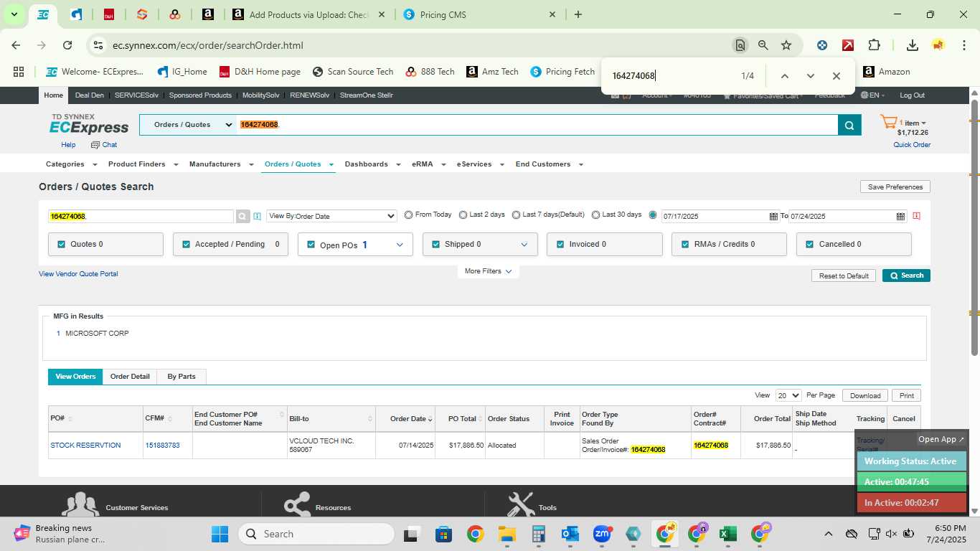Open Outlook from the taskbar
980x551 pixels.
[x=570, y=534]
